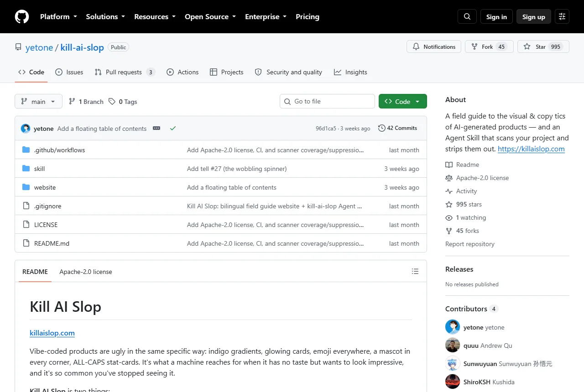
Task: Click the yetone avatar in commit bar
Action: [26, 129]
